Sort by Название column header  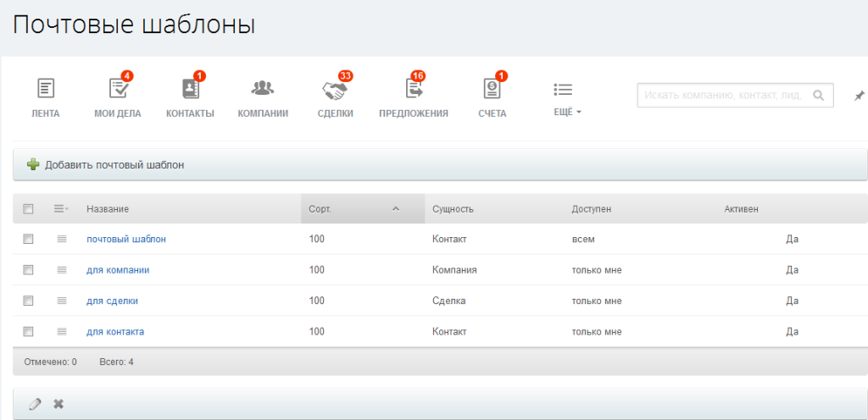coord(108,209)
